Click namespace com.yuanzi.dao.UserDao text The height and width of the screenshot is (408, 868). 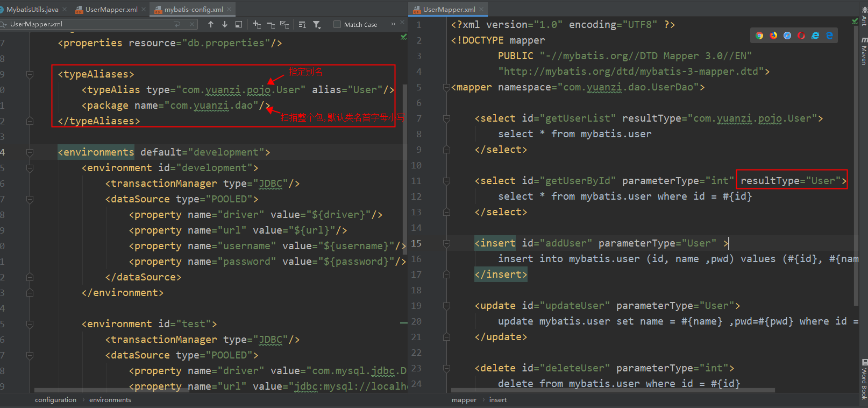(x=628, y=87)
